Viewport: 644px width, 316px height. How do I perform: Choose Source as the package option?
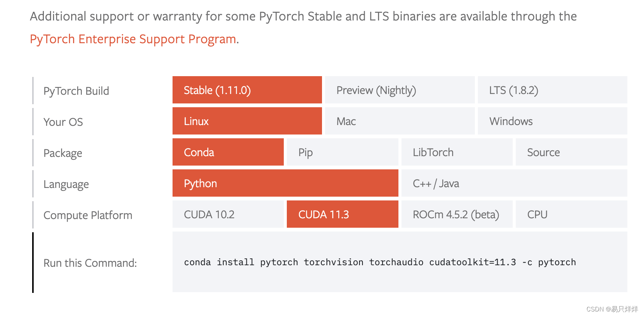click(x=571, y=152)
